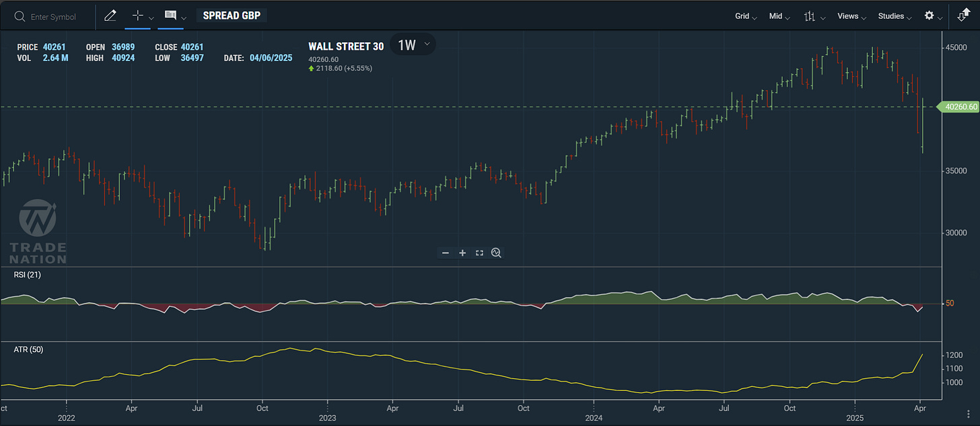This screenshot has height=426, width=980.
Task: Focus the Enter Symbol search field
Action: (x=54, y=17)
